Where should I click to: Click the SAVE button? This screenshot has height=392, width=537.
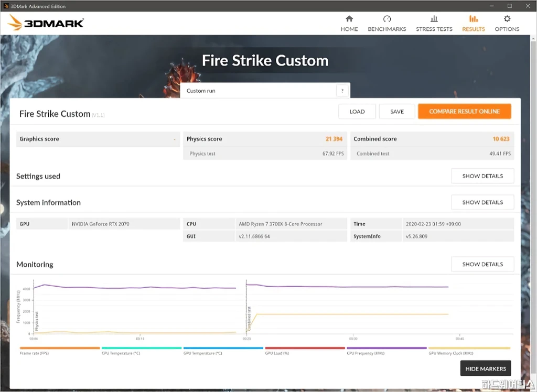(397, 112)
